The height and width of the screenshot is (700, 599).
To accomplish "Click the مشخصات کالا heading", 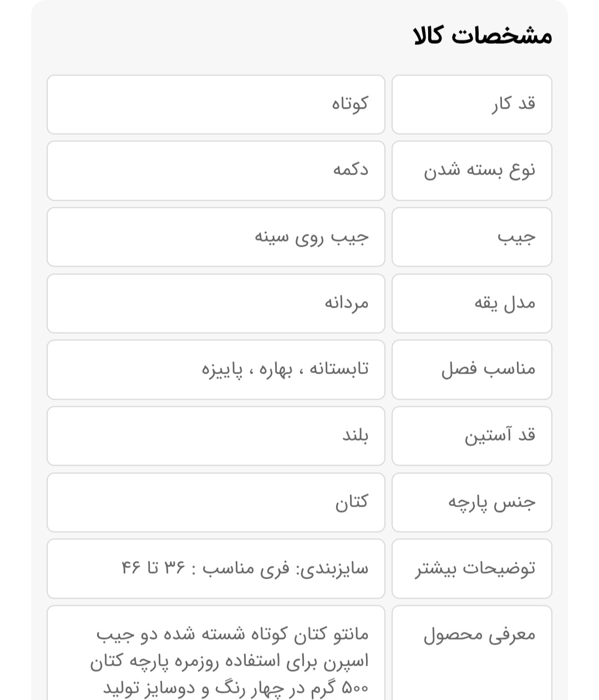I will click(483, 36).
